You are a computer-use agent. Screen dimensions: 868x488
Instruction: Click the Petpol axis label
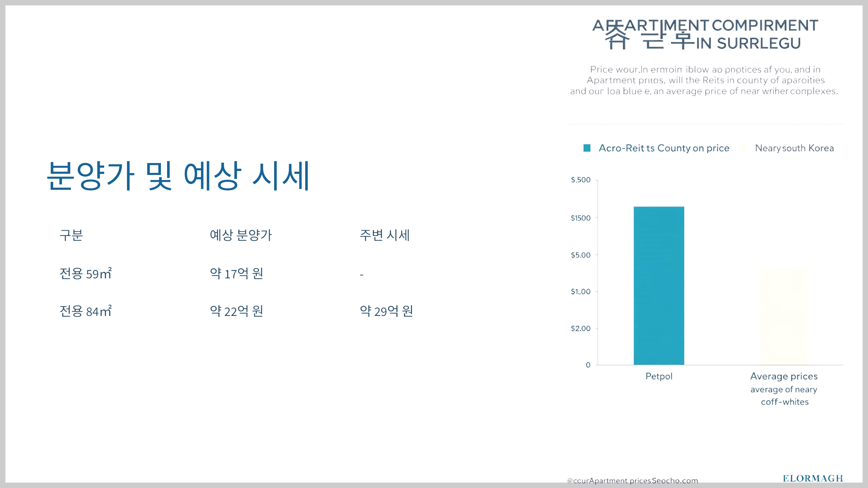coord(659,376)
